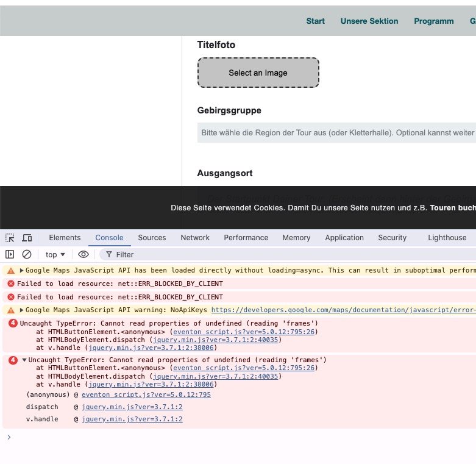Open the top JavaScript context dropdown
Viewport: 476px width, 464px height.
click(x=55, y=254)
